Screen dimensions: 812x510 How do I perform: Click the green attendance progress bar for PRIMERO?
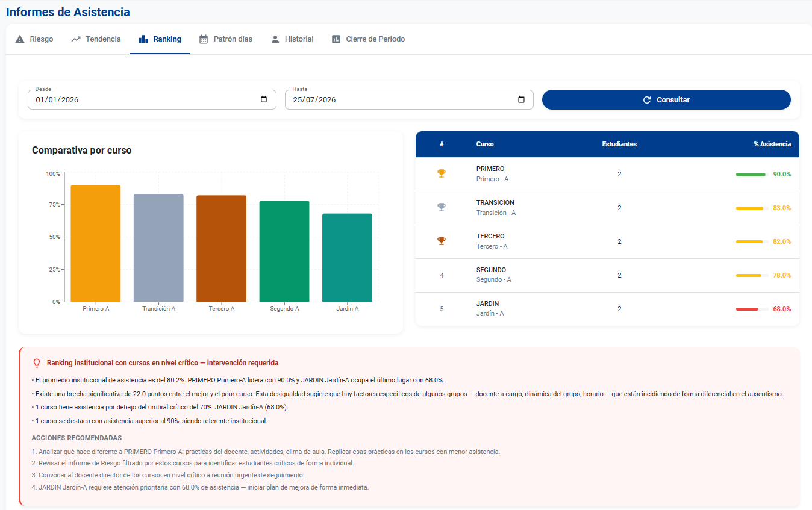[751, 174]
